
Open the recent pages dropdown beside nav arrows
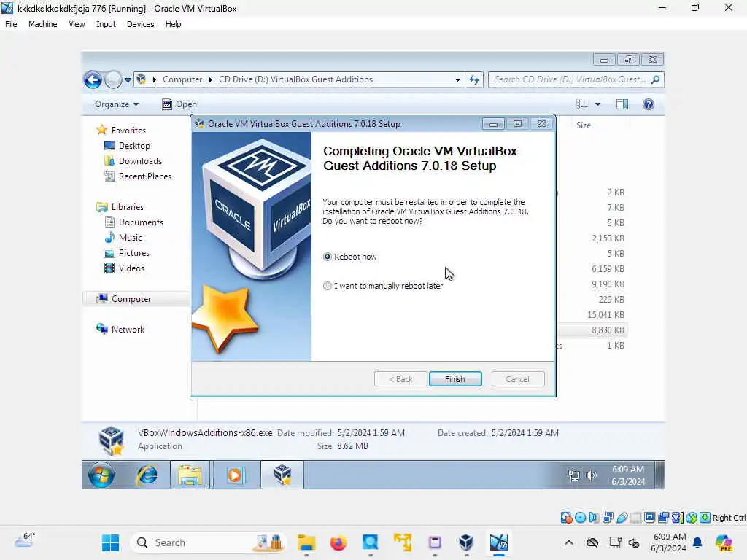[128, 80]
